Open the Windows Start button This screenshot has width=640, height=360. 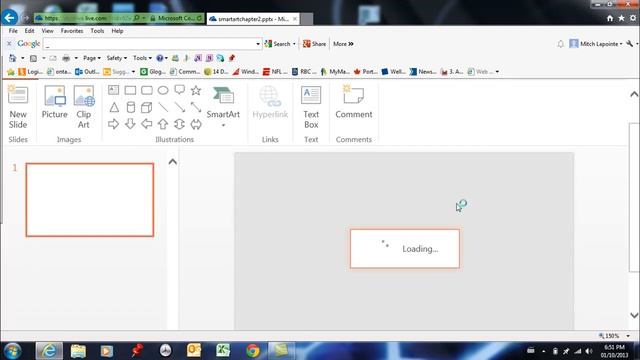click(12, 351)
